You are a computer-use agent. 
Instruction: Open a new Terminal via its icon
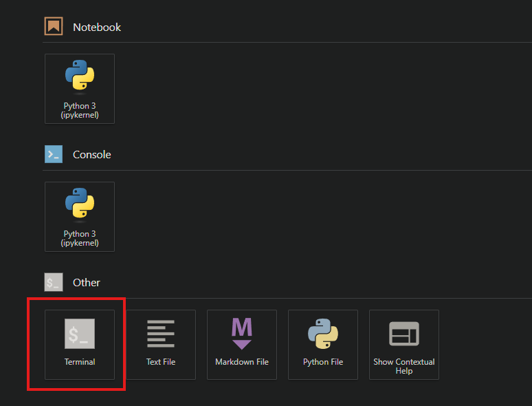80,334
